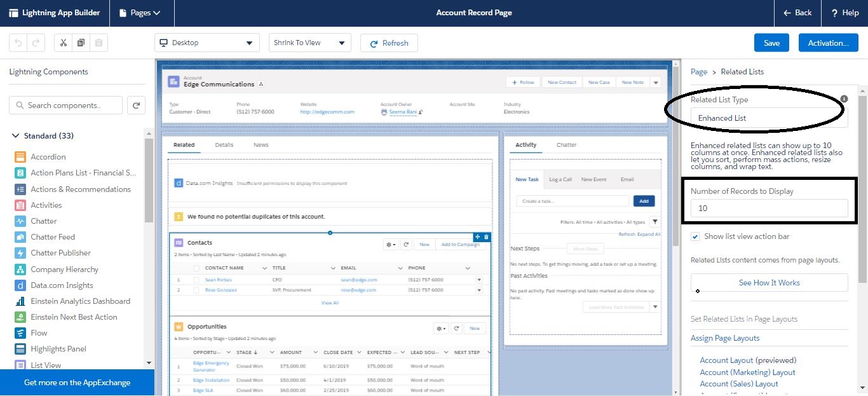This screenshot has width=868, height=396.
Task: Click the Refresh icon on the Opportunities list
Action: [455, 328]
